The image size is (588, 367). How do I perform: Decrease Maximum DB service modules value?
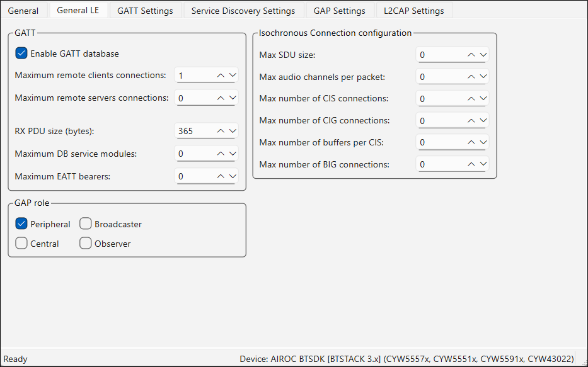point(232,154)
